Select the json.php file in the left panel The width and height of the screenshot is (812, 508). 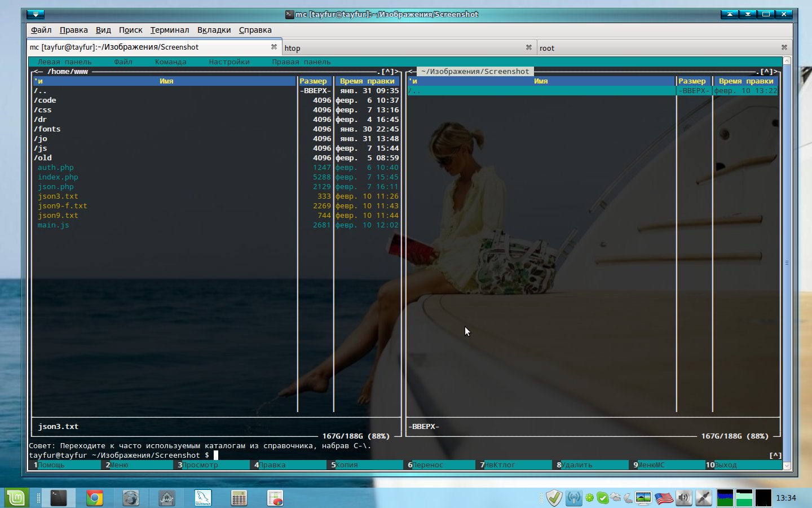point(56,187)
